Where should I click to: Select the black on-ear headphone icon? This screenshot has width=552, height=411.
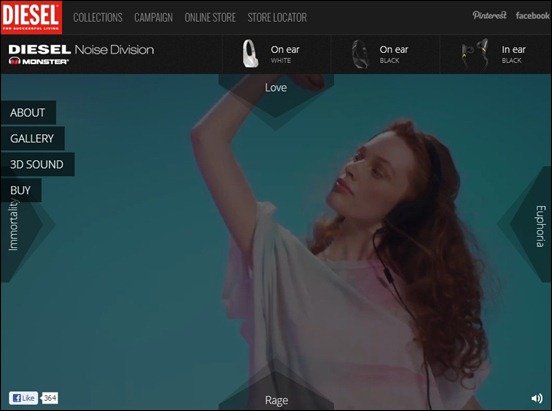coord(360,54)
